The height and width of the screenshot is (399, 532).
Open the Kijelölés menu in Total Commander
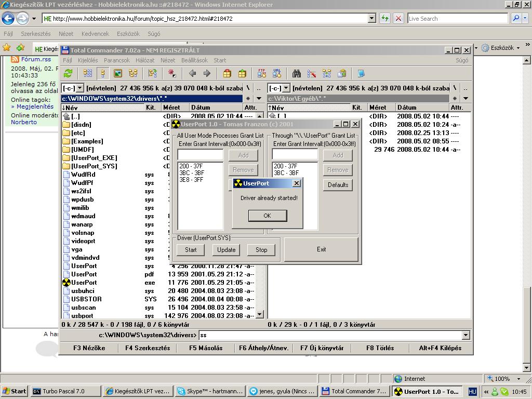click(88, 60)
